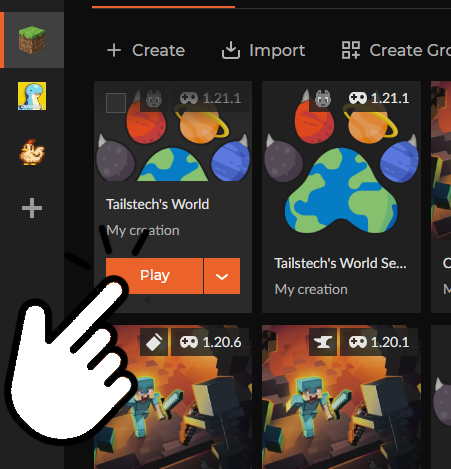Play Tailstech's World
Screen dimensions: 451x469
tap(154, 276)
